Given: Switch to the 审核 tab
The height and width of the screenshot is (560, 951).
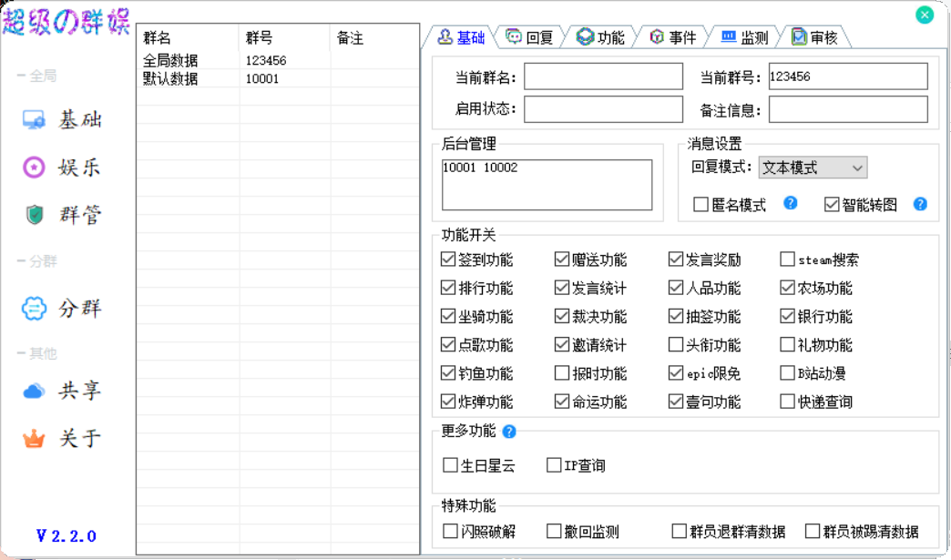Looking at the screenshot, I should 814,37.
